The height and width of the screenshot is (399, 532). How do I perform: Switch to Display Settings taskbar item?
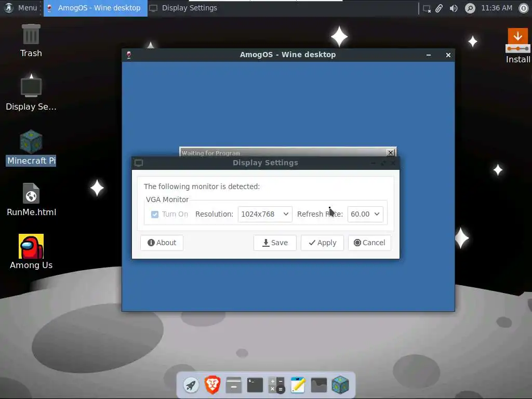[x=183, y=8]
